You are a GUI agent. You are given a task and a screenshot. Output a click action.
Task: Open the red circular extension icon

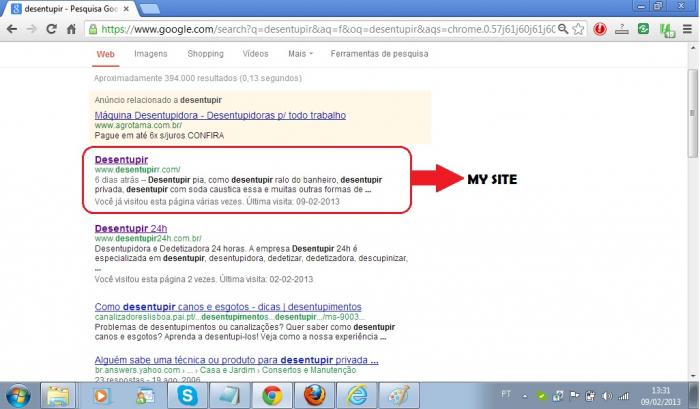(x=600, y=29)
